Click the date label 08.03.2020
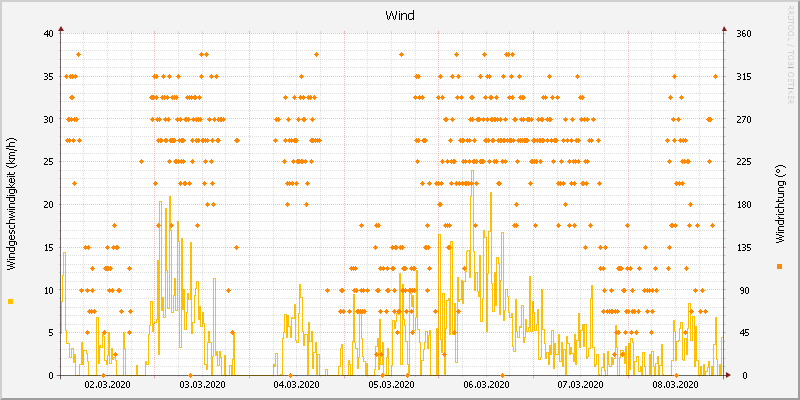This screenshot has height=400, width=800. click(676, 384)
